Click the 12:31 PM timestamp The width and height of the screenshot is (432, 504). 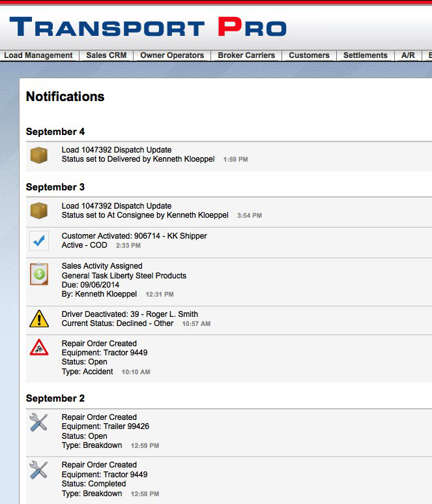(160, 295)
